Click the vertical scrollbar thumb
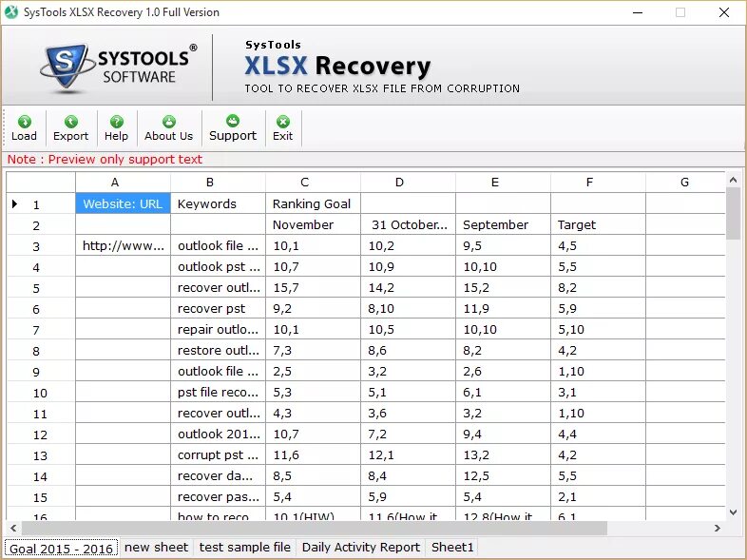The height and width of the screenshot is (560, 747). [733, 213]
